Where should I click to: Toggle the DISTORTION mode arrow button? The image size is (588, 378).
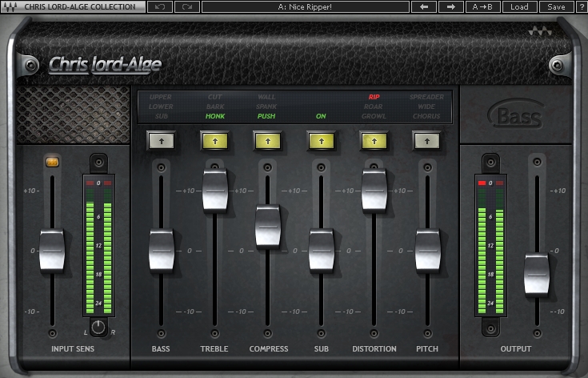[x=374, y=141]
